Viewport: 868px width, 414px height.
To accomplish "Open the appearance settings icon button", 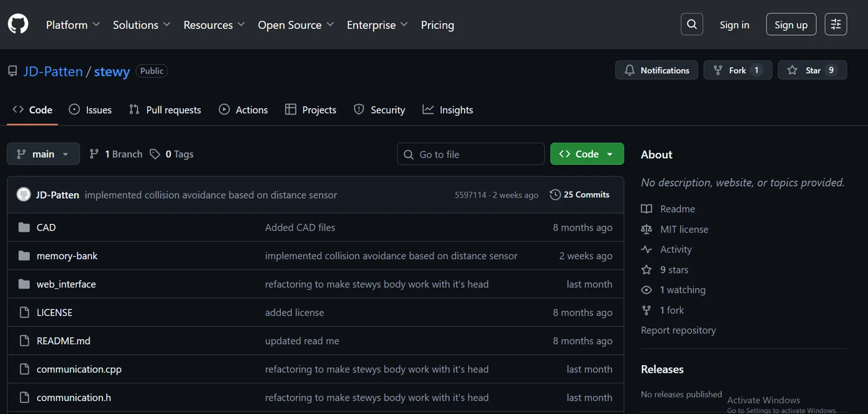I will click(835, 24).
